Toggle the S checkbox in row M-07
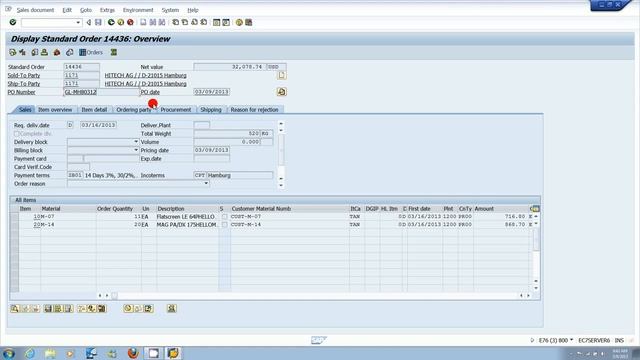This screenshot has height=360, width=640. (224, 217)
